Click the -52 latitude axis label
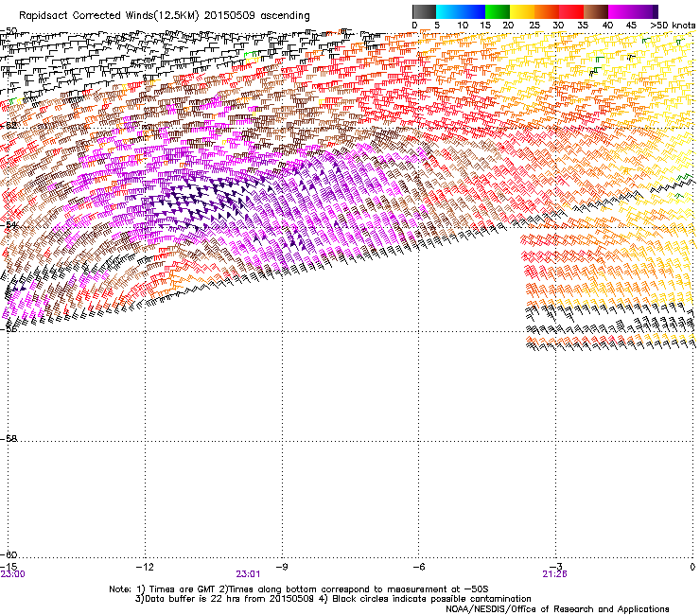The image size is (700, 615). [9, 126]
